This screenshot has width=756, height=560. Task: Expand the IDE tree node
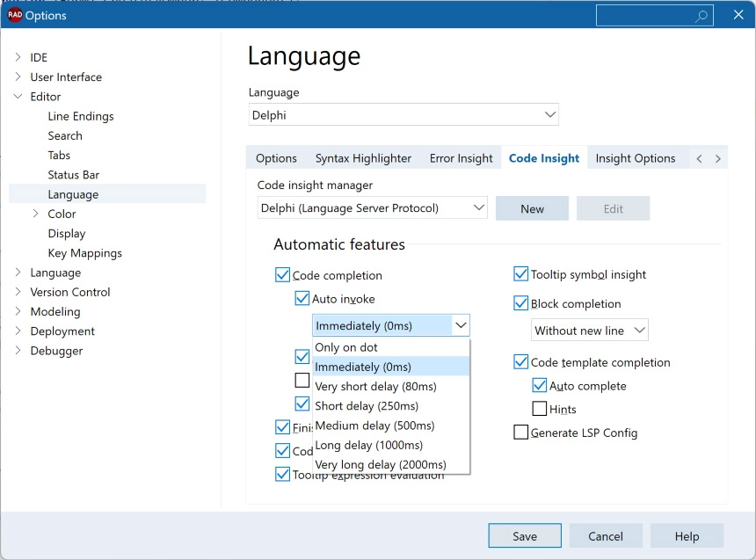(18, 57)
